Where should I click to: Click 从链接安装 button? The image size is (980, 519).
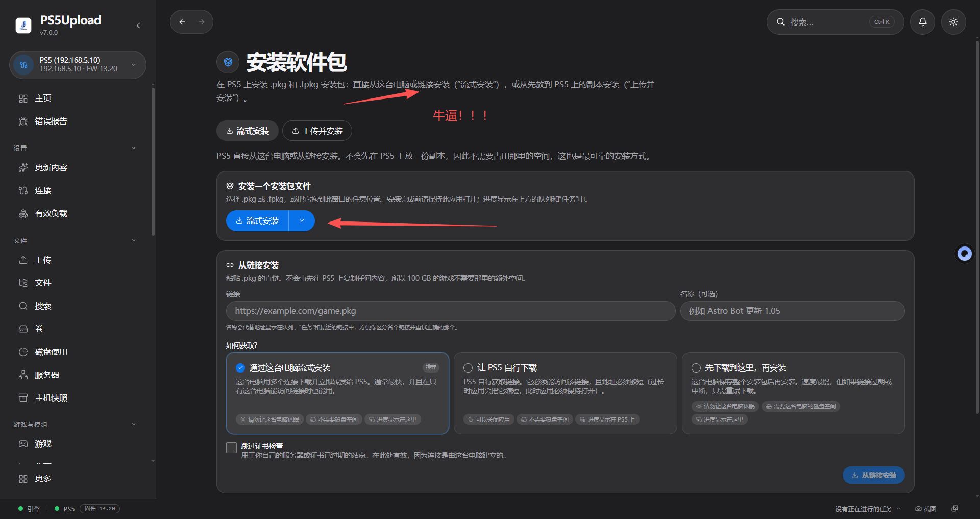874,475
